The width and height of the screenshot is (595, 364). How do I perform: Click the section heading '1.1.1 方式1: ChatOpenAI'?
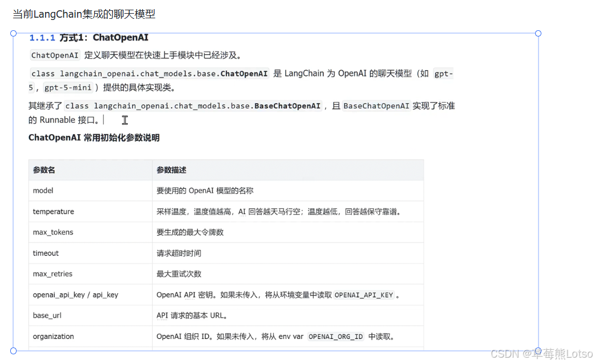pyautogui.click(x=89, y=38)
